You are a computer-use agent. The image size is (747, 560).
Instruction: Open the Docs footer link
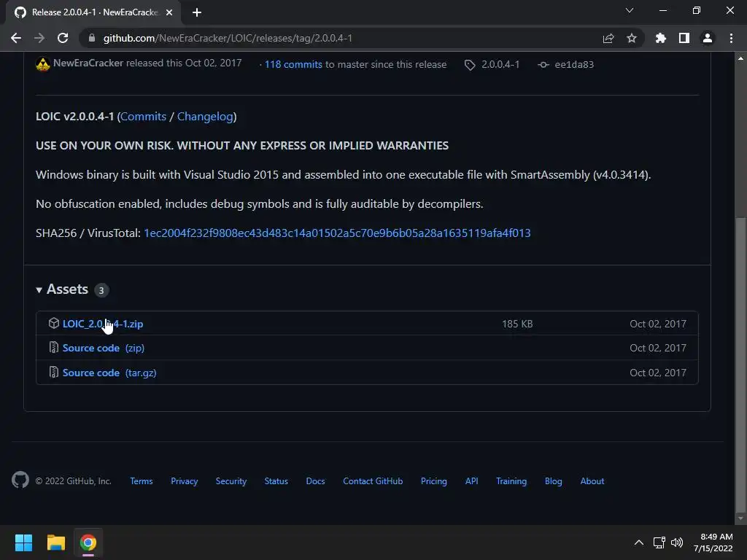(315, 481)
